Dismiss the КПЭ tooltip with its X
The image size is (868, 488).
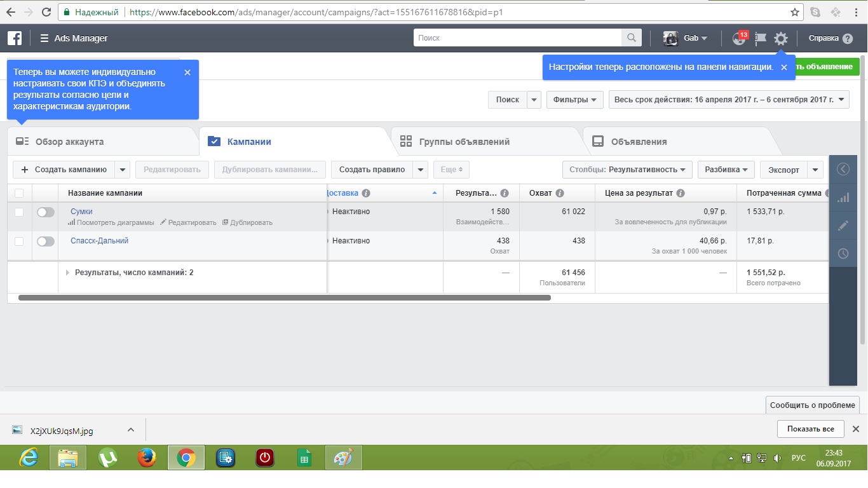click(x=187, y=72)
